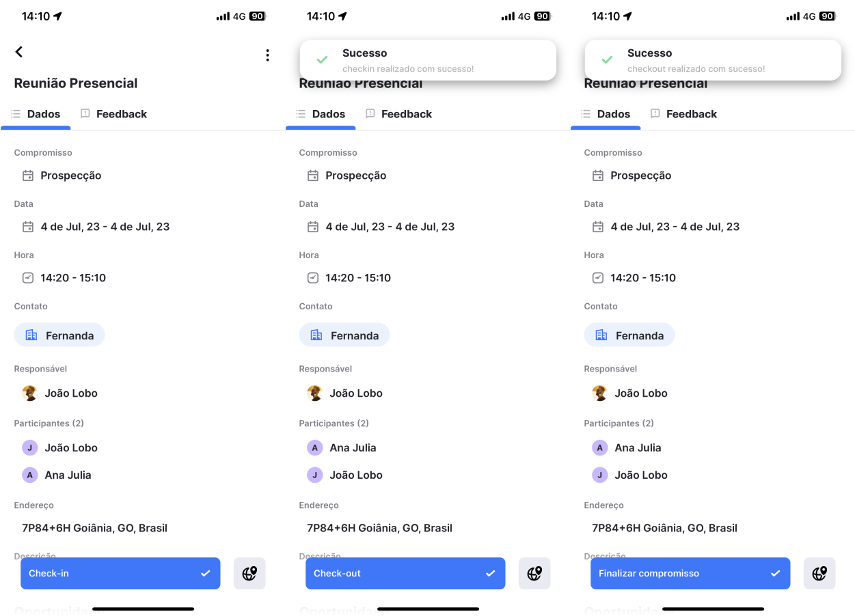Tap the green checkmark in checkin success toast
This screenshot has width=855, height=616.
[322, 60]
